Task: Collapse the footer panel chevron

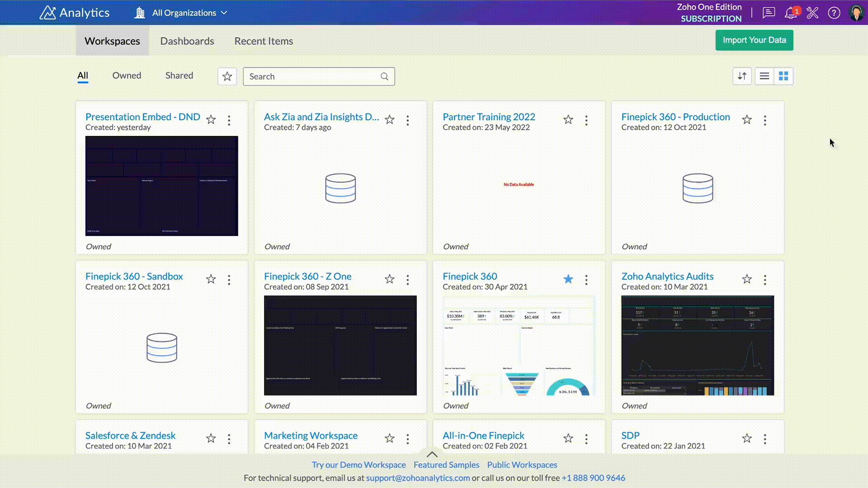Action: 432,454
